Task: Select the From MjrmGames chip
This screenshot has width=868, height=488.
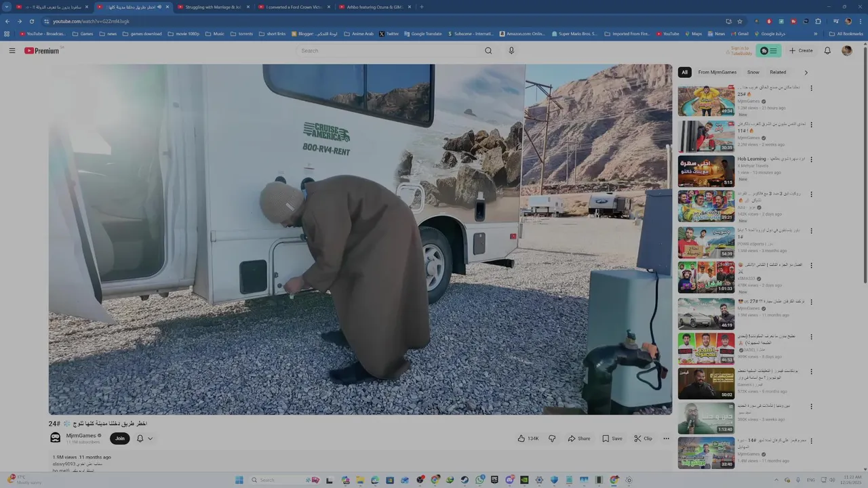Action: point(717,73)
